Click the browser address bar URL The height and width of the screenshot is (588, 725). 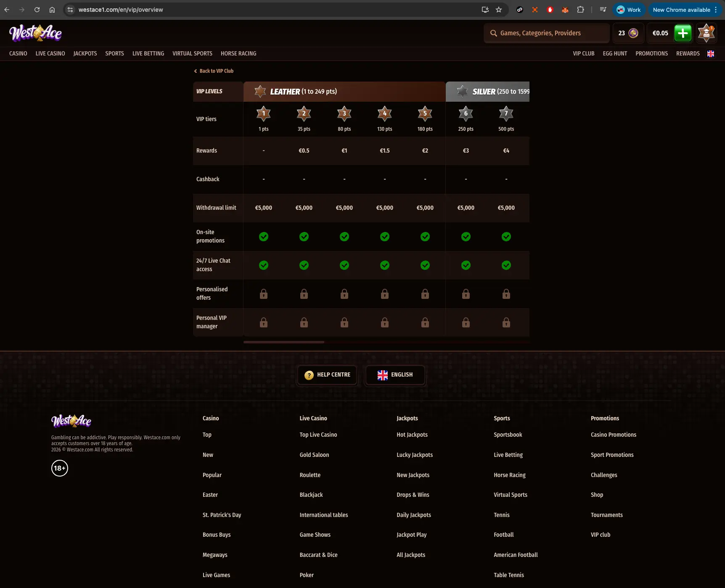click(x=121, y=10)
